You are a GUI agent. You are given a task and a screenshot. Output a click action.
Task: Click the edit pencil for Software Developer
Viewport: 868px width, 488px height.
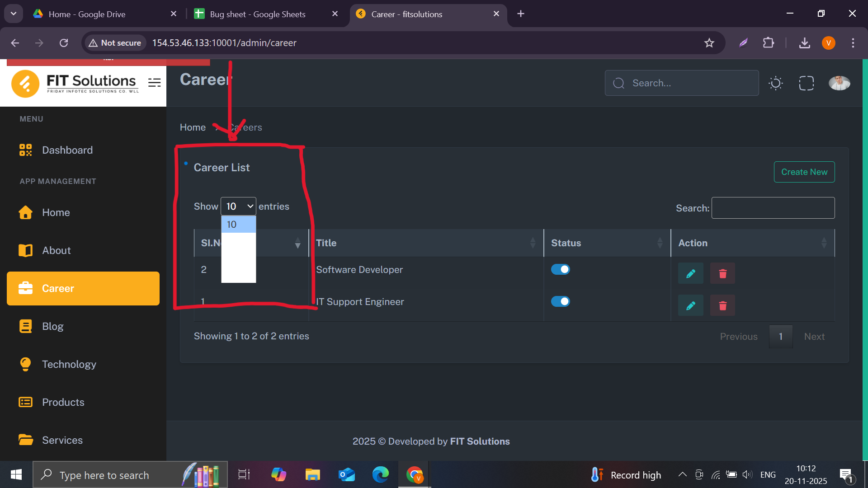(x=690, y=273)
